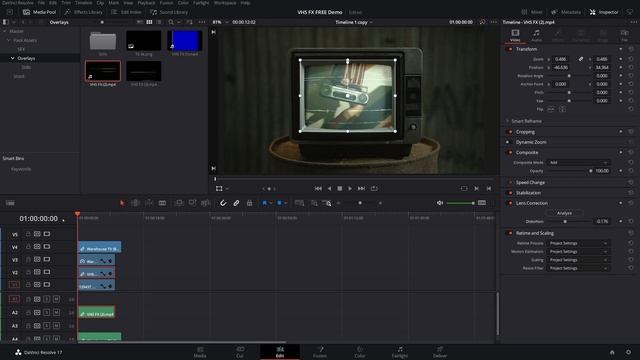Toggle the Linked Selection chain icon
This screenshot has width=640, height=360.
pyautogui.click(x=236, y=203)
